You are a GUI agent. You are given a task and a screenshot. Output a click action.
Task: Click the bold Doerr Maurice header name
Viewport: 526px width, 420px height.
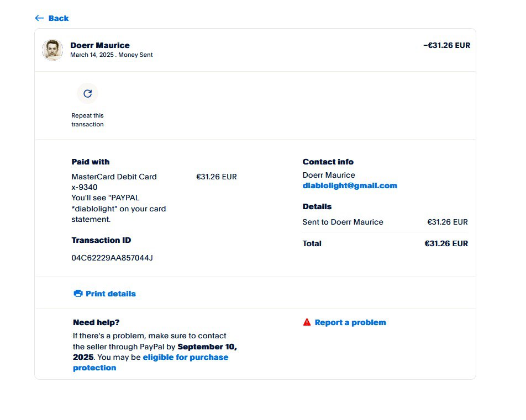[x=100, y=45]
